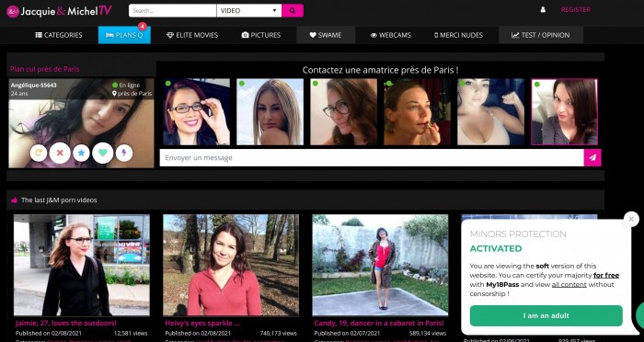Click the red X reject button
The image size is (644, 342).
60,154
